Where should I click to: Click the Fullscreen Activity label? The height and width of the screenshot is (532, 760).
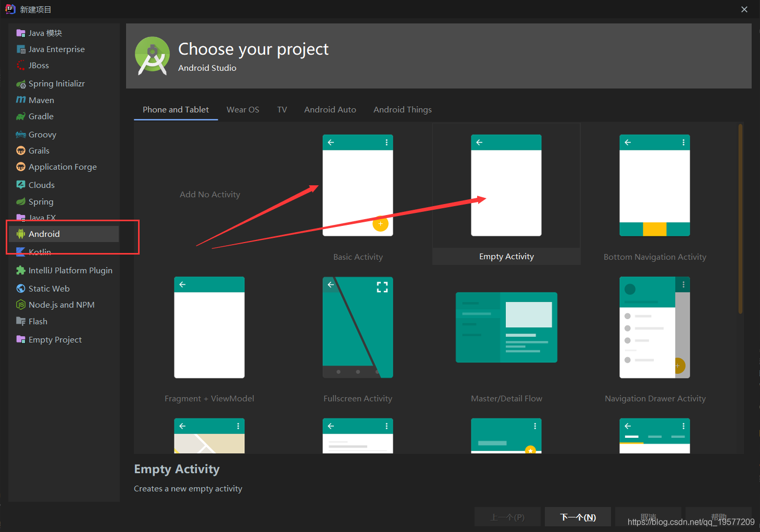click(x=358, y=399)
